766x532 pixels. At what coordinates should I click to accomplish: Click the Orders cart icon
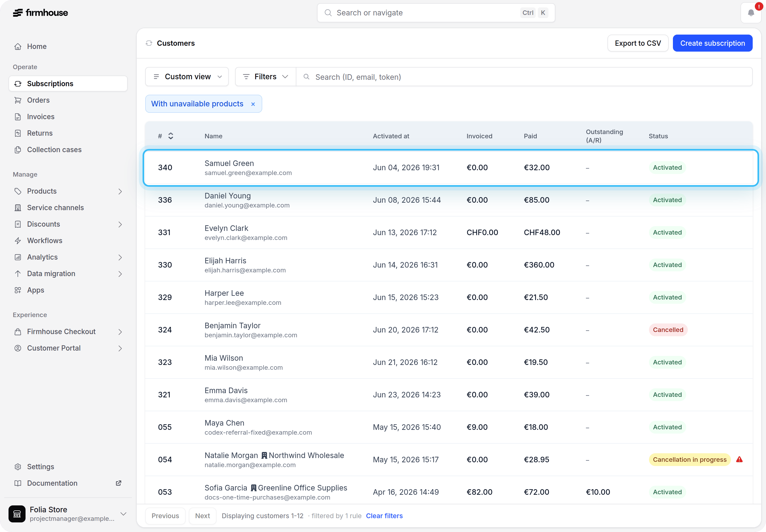coord(18,100)
